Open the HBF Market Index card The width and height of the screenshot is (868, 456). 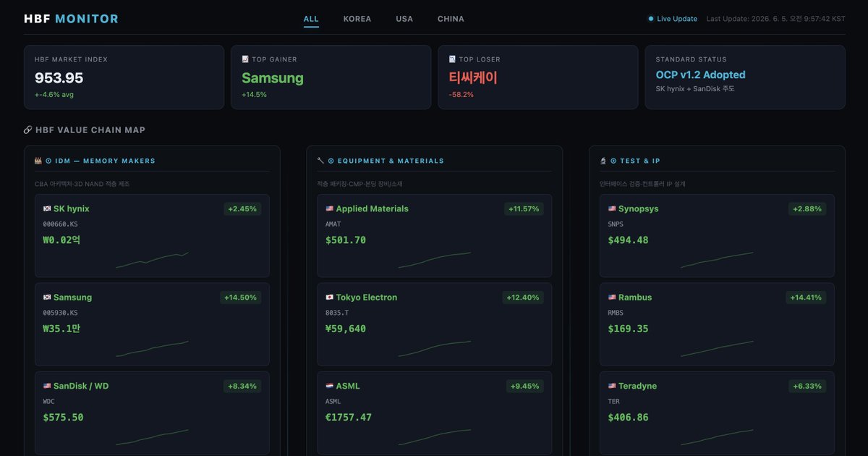pos(124,77)
